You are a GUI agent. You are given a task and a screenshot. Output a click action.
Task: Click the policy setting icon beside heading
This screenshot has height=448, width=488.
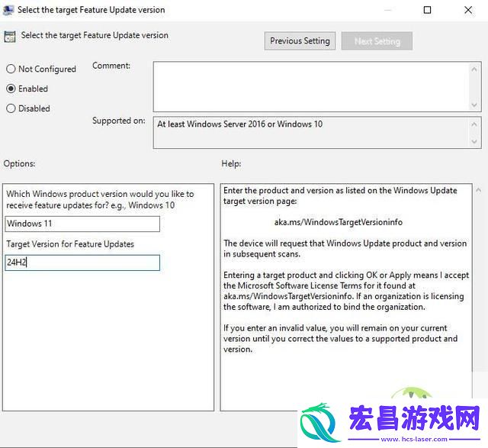click(x=10, y=37)
